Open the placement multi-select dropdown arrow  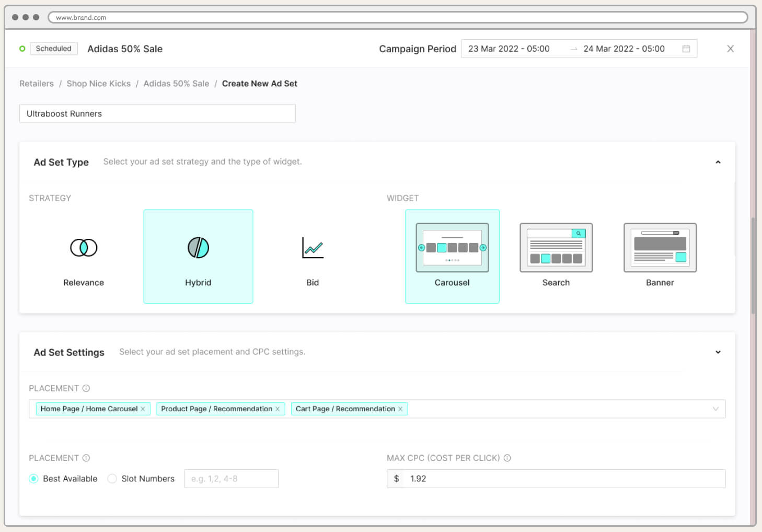715,409
